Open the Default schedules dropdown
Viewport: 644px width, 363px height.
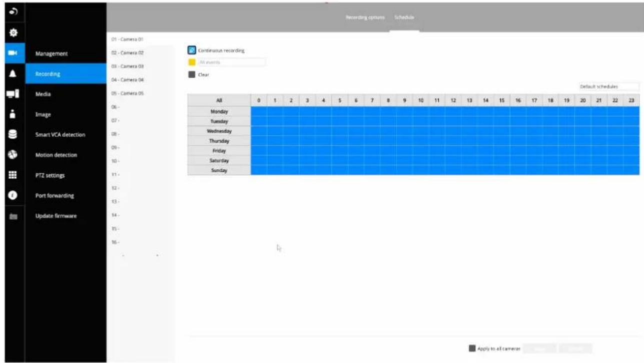click(x=609, y=87)
